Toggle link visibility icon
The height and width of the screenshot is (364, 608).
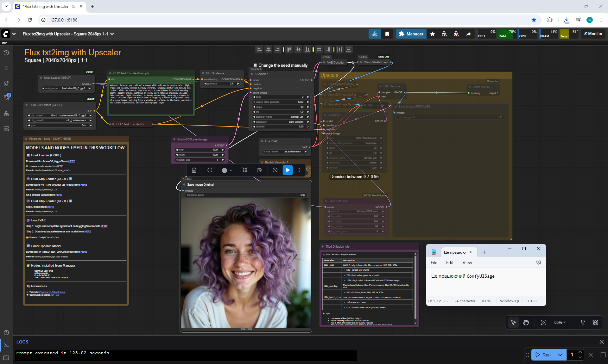coord(595,322)
